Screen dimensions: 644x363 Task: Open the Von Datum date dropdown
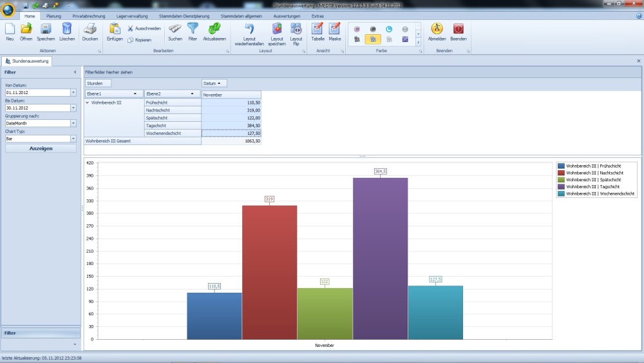click(73, 92)
